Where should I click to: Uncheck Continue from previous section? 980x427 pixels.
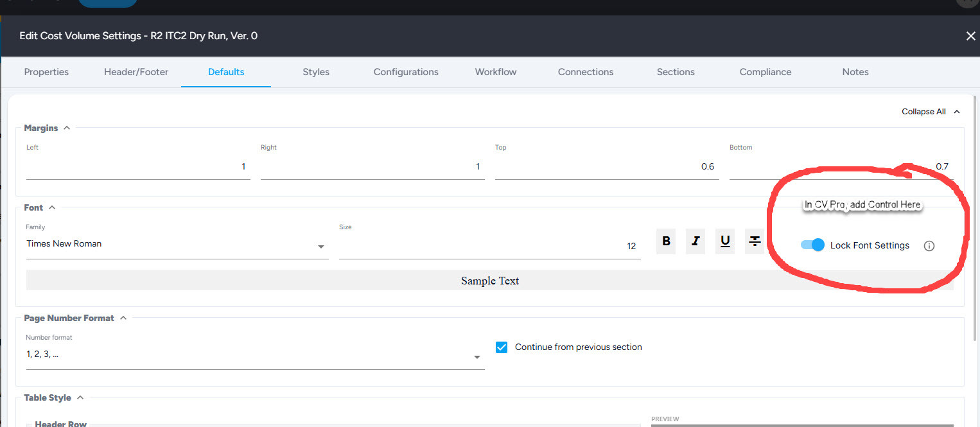[502, 347]
